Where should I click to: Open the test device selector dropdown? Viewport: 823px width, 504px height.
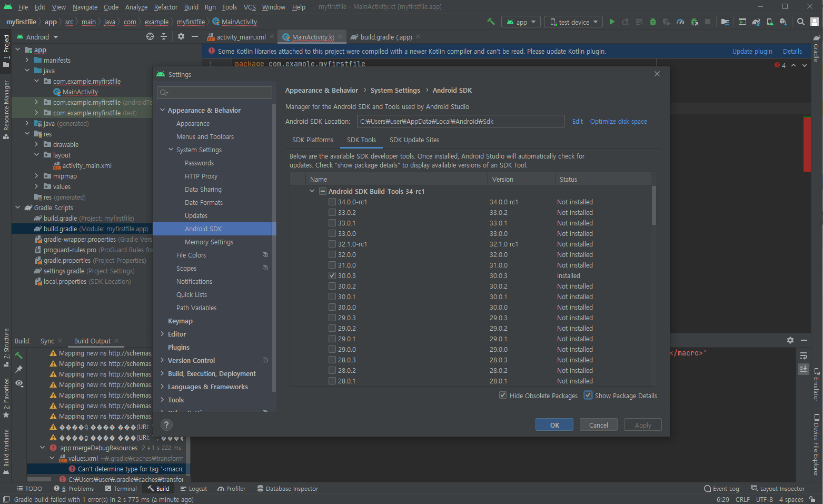(x=573, y=22)
